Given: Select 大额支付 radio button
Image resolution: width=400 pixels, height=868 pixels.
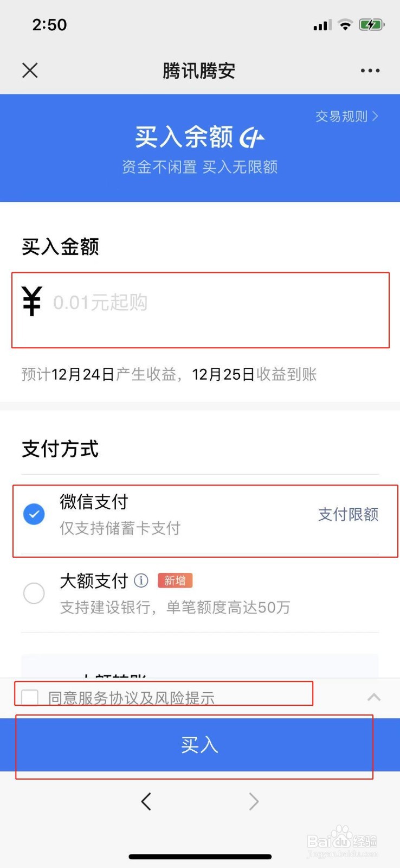Looking at the screenshot, I should [x=34, y=593].
